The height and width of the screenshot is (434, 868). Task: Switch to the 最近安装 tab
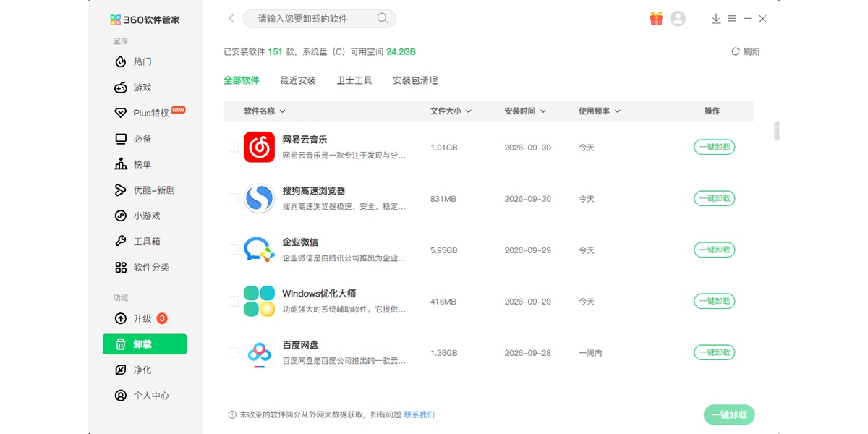point(298,80)
